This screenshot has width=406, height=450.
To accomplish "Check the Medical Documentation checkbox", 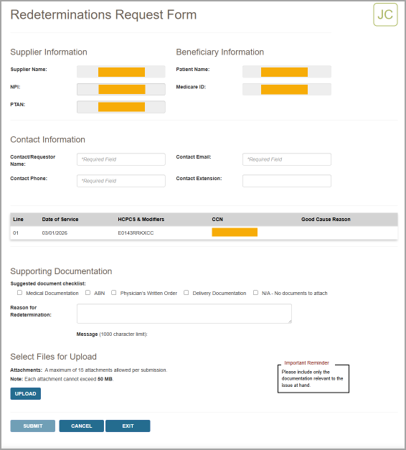I will click(x=20, y=293).
